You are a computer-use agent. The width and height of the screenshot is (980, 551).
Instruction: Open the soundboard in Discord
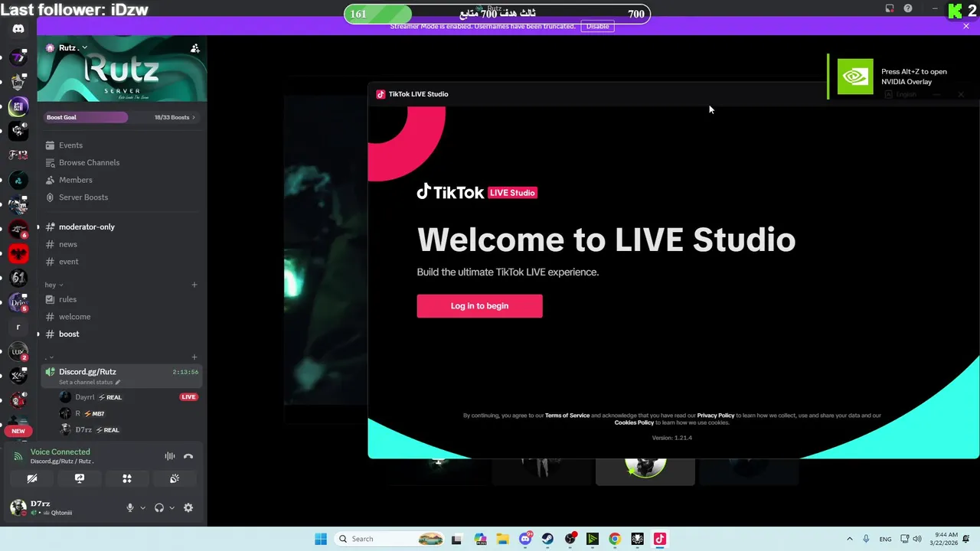(x=175, y=479)
